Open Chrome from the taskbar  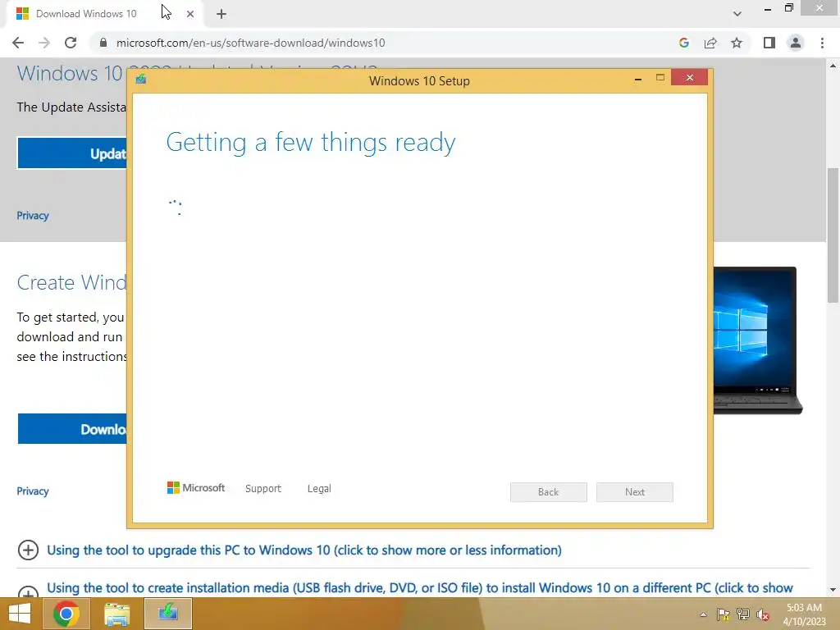pos(66,614)
